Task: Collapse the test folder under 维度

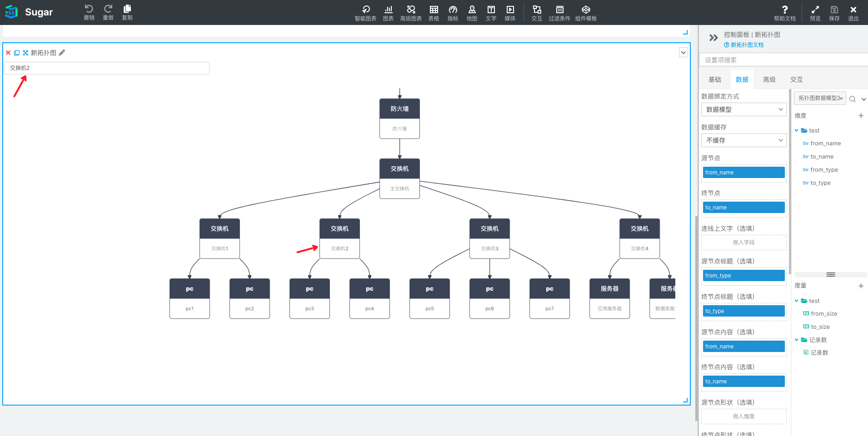Action: pyautogui.click(x=797, y=131)
